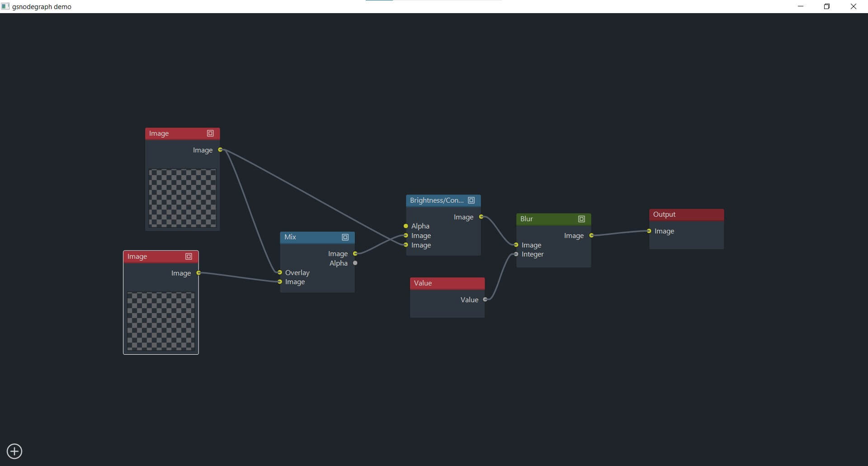This screenshot has width=868, height=466.
Task: Maximize the gsnodegraph demo window
Action: [x=827, y=6]
